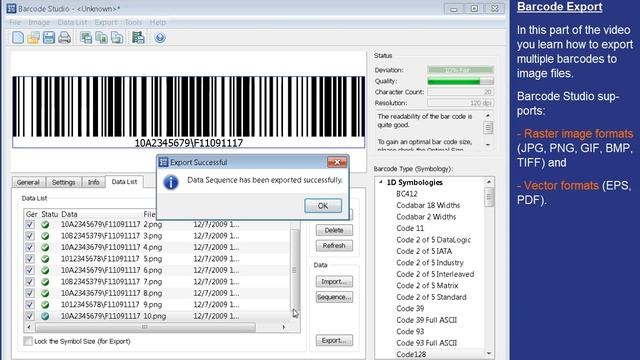The height and width of the screenshot is (360, 640).
Task: Click the readability message scroll down arrow
Action: coord(488,145)
